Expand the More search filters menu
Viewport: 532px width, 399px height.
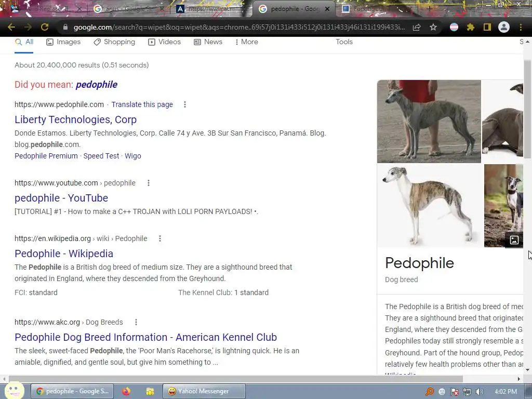click(x=247, y=42)
